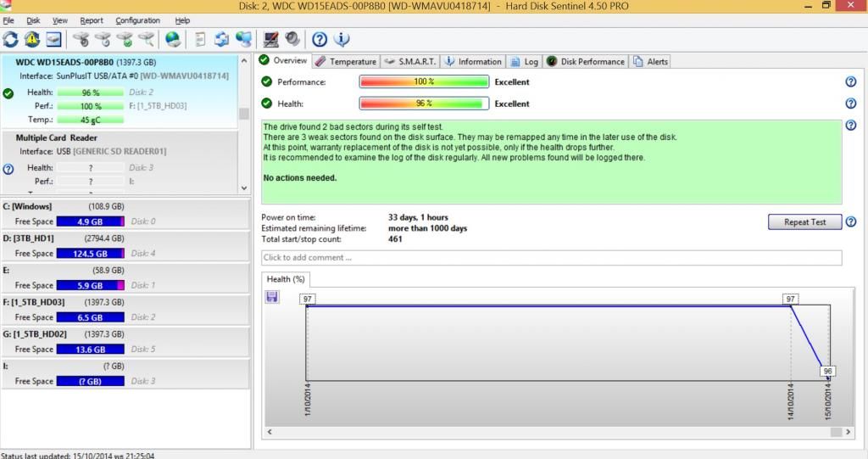Click help icon beside Performance bar
Screen dimensions: 868x459
(x=851, y=82)
